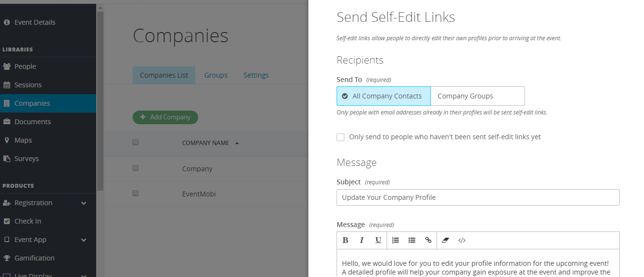Screen dimensions: 644x277
Task: Select the All Company Contacts option
Action: [384, 96]
